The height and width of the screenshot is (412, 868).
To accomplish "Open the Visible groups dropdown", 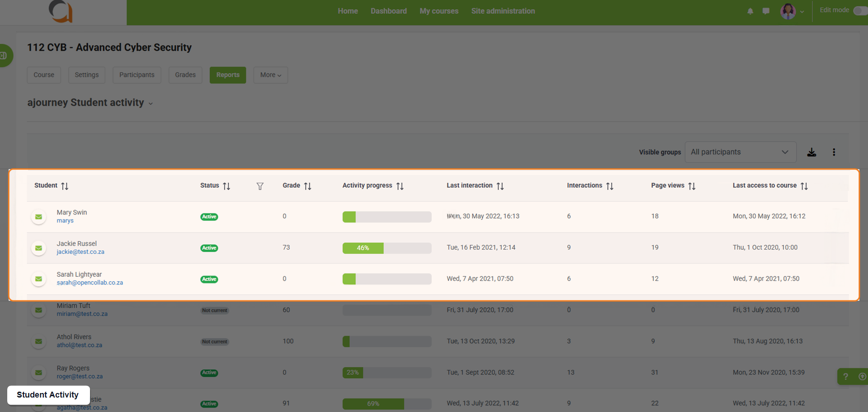I will coord(741,152).
